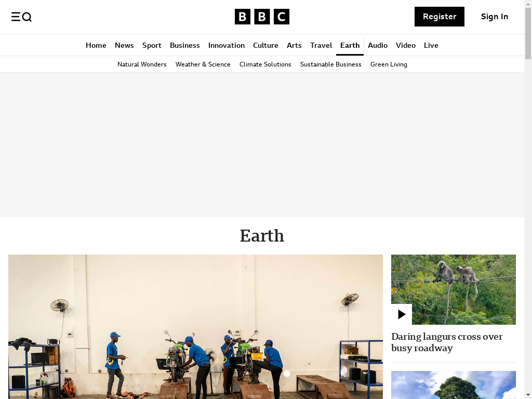Click the langurs on wire thumbnail
532x399 pixels.
tap(453, 290)
